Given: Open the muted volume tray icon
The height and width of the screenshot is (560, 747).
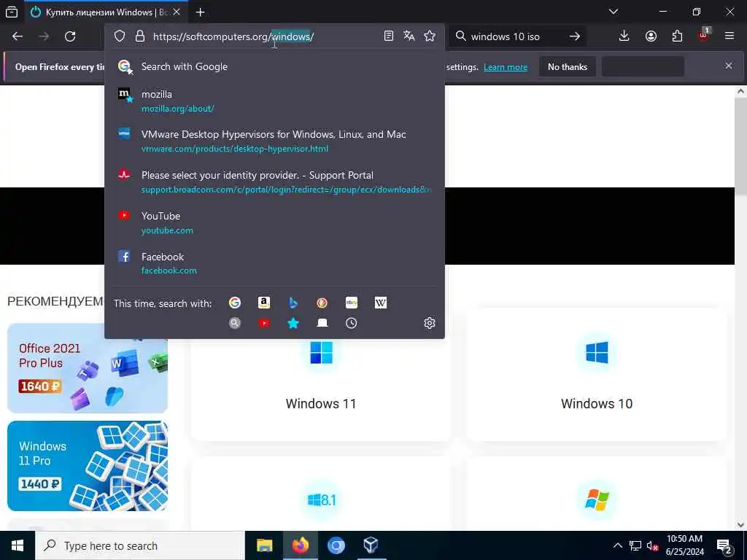Looking at the screenshot, I should (x=652, y=546).
